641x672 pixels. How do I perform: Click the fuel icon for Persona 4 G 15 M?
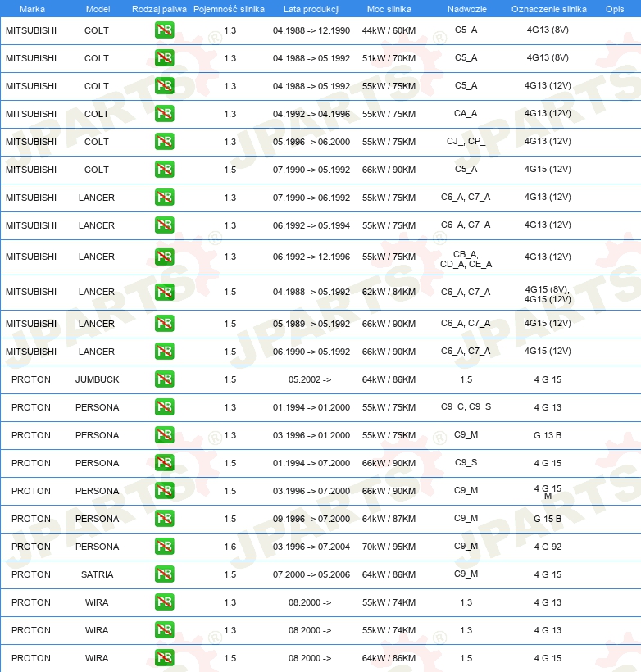click(165, 491)
